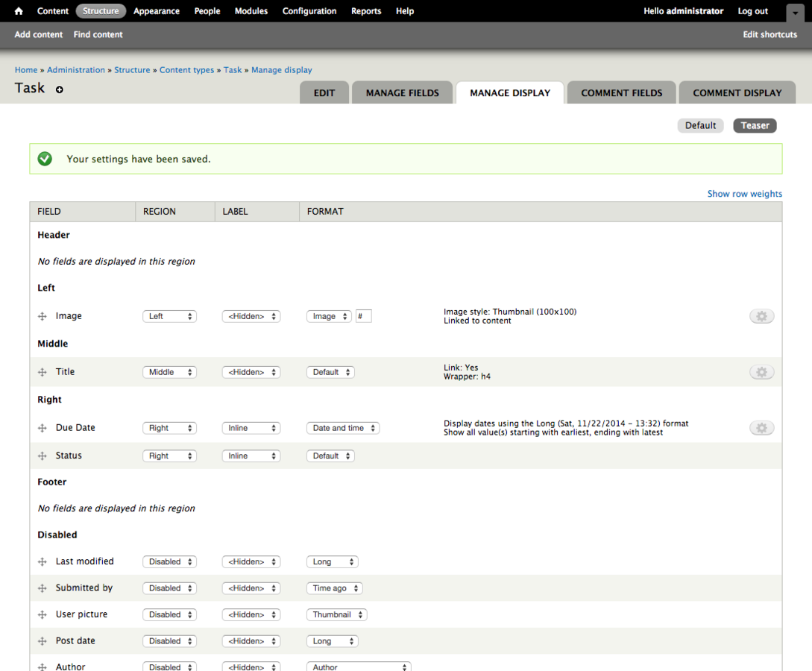This screenshot has width=812, height=671.
Task: Open the Hello administrator account link
Action: [x=684, y=11]
